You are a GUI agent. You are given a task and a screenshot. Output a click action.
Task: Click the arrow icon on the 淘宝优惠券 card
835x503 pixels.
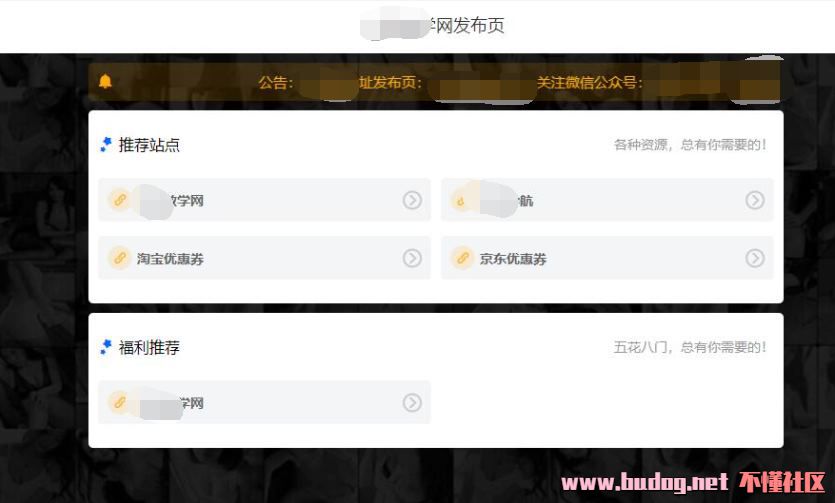pos(412,258)
